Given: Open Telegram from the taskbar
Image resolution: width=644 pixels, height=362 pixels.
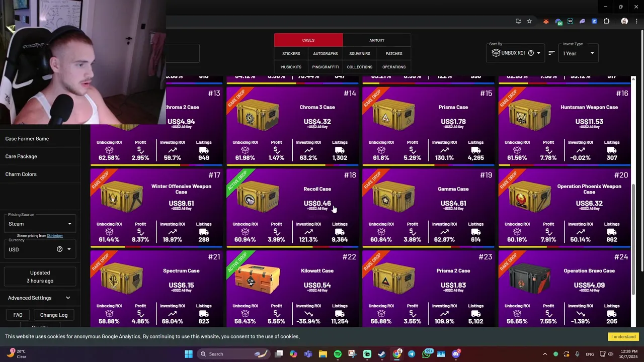Looking at the screenshot, I should [412, 354].
